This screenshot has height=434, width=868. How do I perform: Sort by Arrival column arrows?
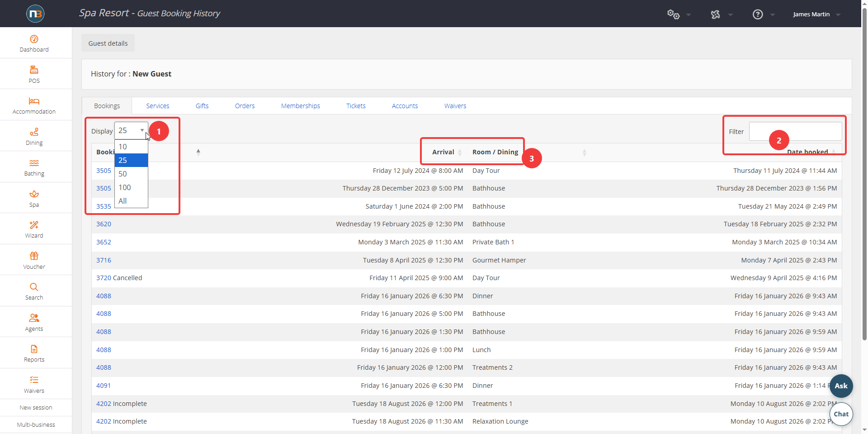point(460,153)
